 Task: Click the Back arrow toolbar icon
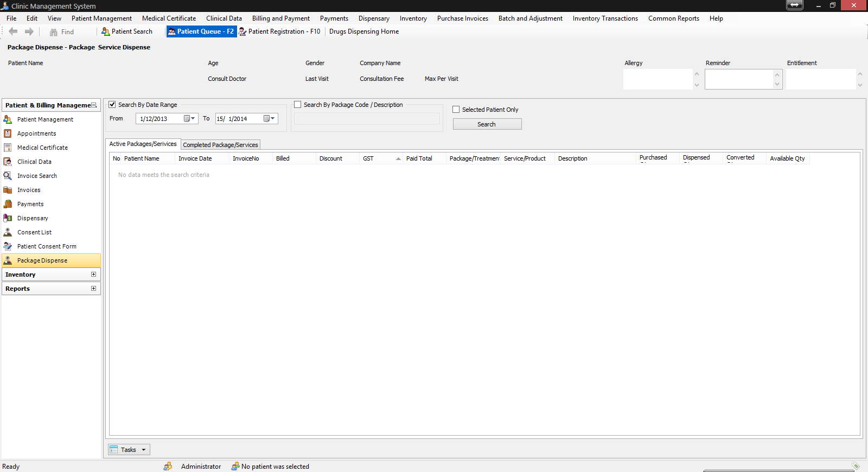[13, 31]
